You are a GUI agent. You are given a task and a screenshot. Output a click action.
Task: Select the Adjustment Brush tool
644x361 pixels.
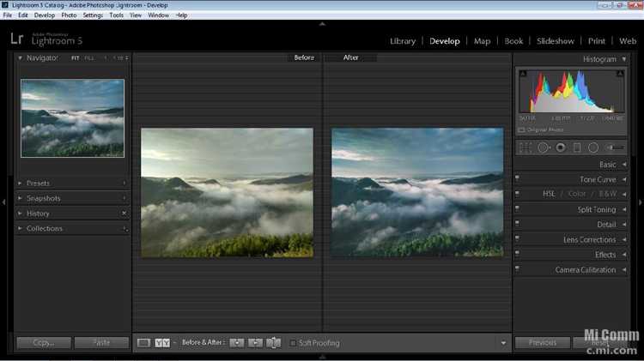click(616, 147)
